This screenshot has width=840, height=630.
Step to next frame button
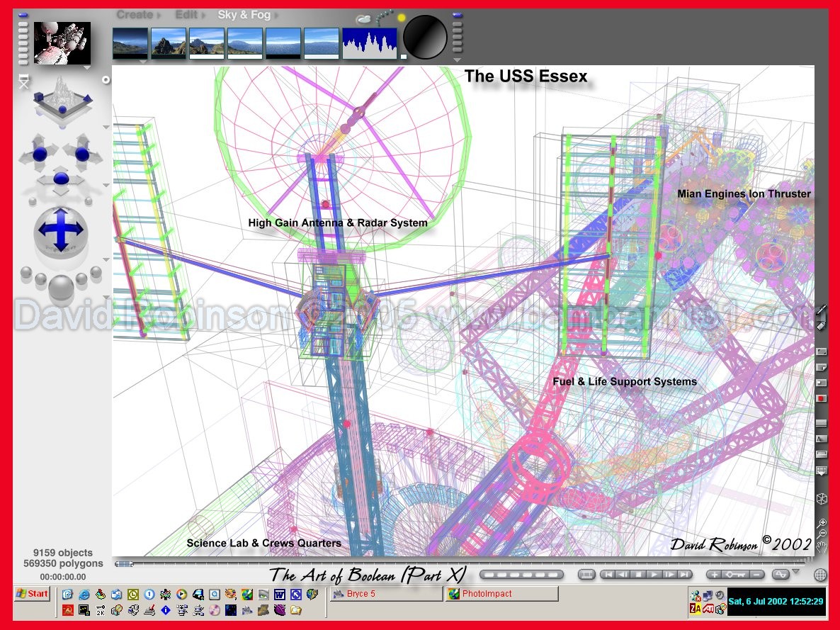pyautogui.click(x=669, y=574)
